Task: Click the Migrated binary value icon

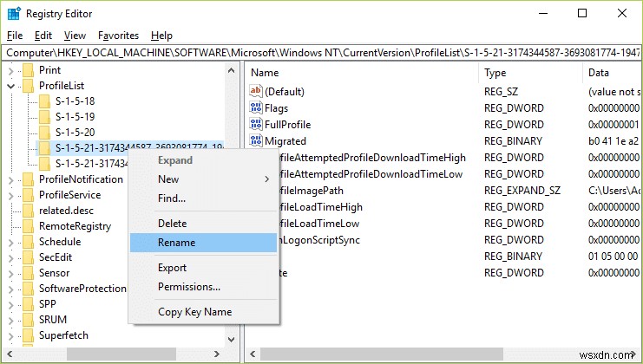Action: click(255, 140)
